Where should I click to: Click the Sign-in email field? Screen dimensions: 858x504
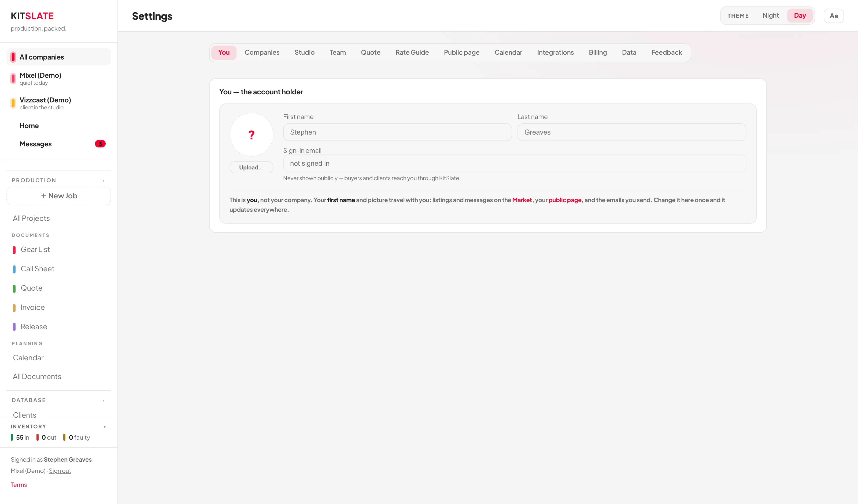point(515,164)
